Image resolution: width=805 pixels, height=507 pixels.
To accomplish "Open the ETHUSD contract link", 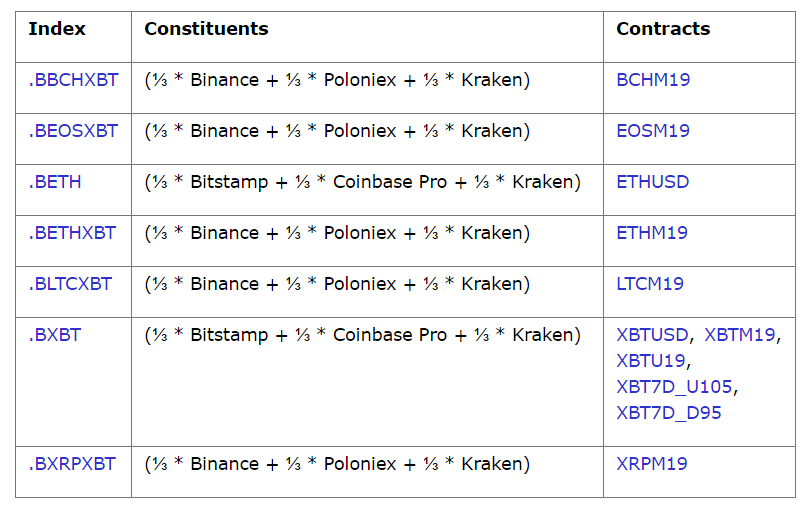I will [652, 182].
